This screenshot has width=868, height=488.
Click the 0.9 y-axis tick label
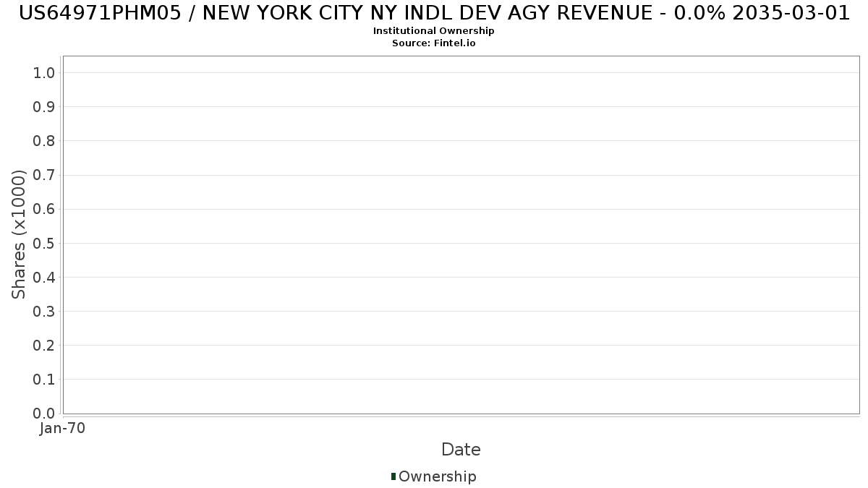point(44,107)
